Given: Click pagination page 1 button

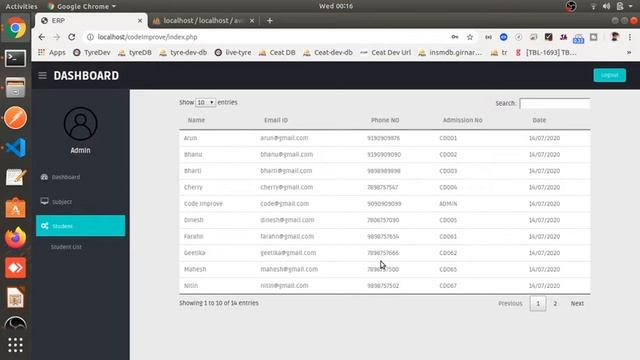Looking at the screenshot, I should [538, 304].
